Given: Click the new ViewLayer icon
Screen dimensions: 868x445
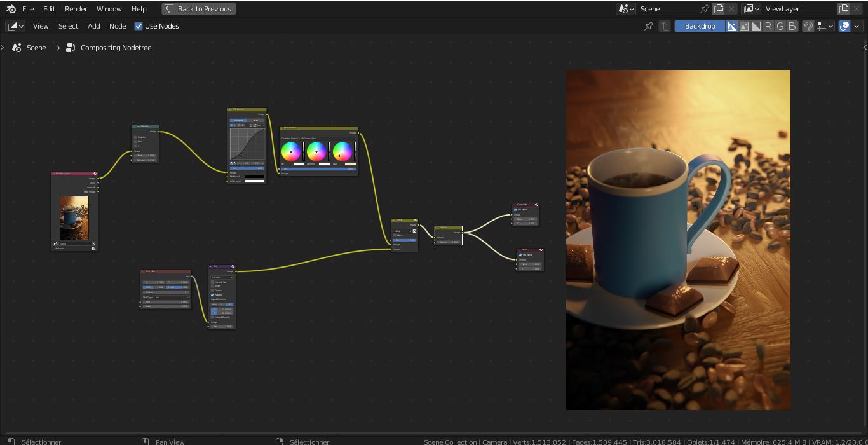Looking at the screenshot, I should point(844,9).
